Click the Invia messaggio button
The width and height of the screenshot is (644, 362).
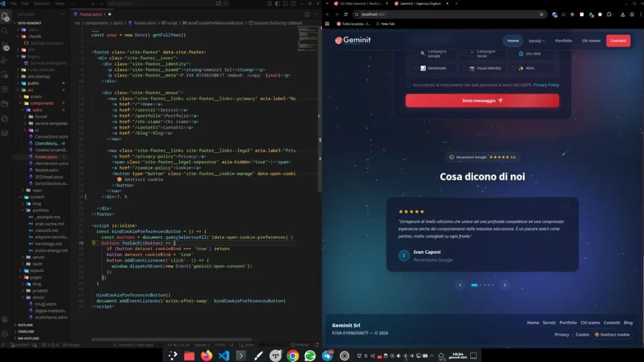(x=482, y=101)
